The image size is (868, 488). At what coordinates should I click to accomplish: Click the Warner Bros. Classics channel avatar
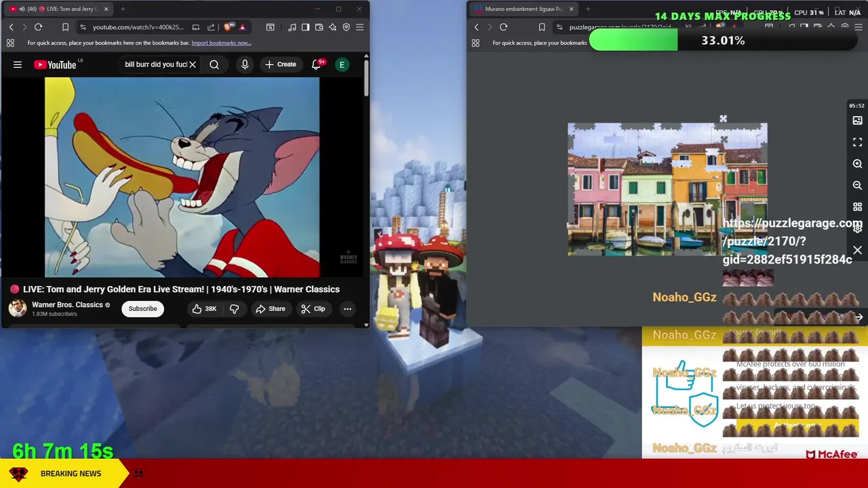point(18,308)
